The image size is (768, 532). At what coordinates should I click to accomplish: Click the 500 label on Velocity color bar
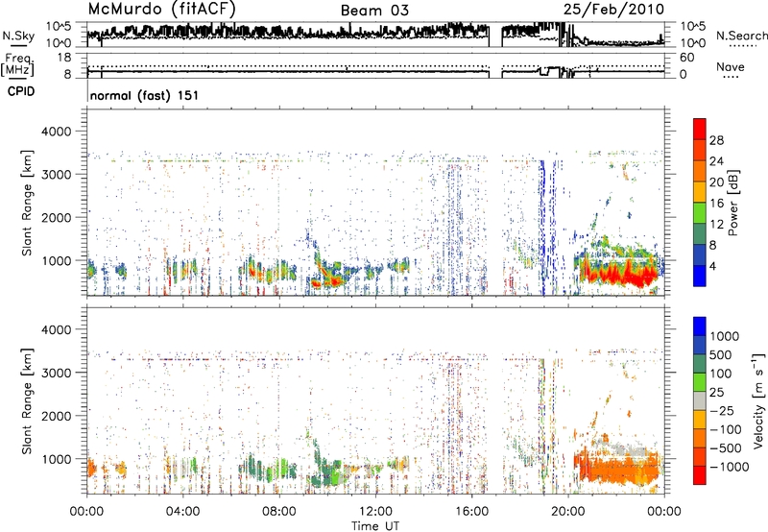coord(721,355)
